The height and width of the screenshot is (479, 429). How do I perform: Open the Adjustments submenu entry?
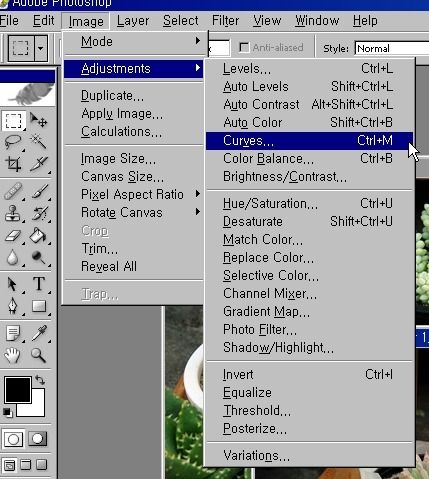click(133, 69)
